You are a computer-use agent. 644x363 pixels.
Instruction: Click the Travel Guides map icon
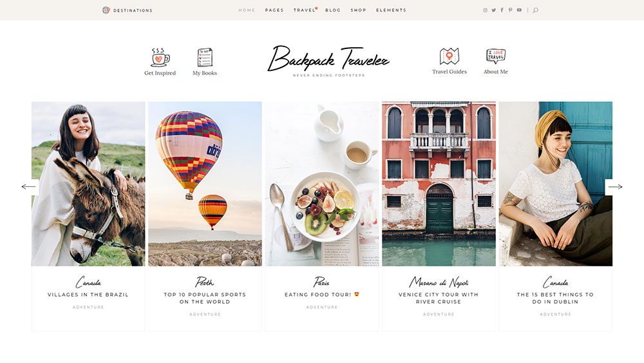[x=449, y=57]
